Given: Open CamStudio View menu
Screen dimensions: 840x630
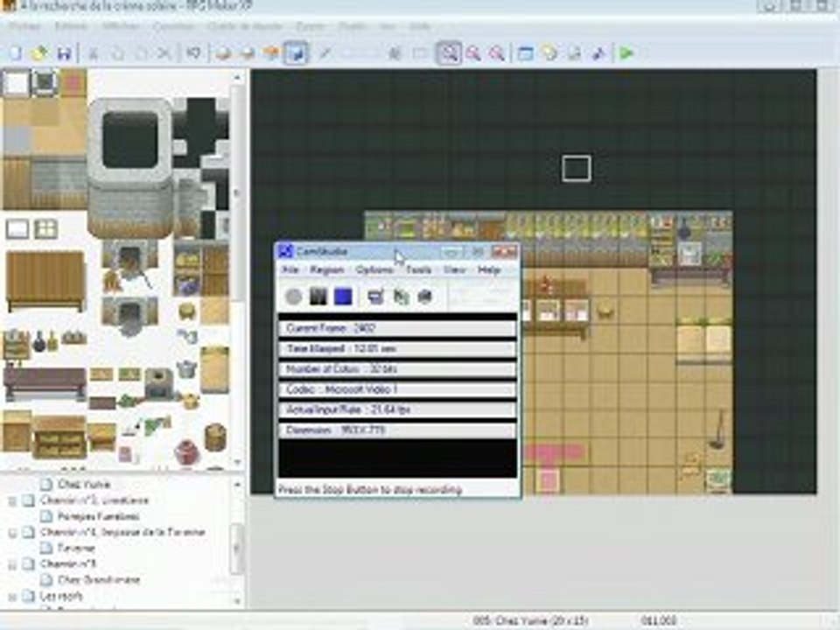Looking at the screenshot, I should 455,270.
